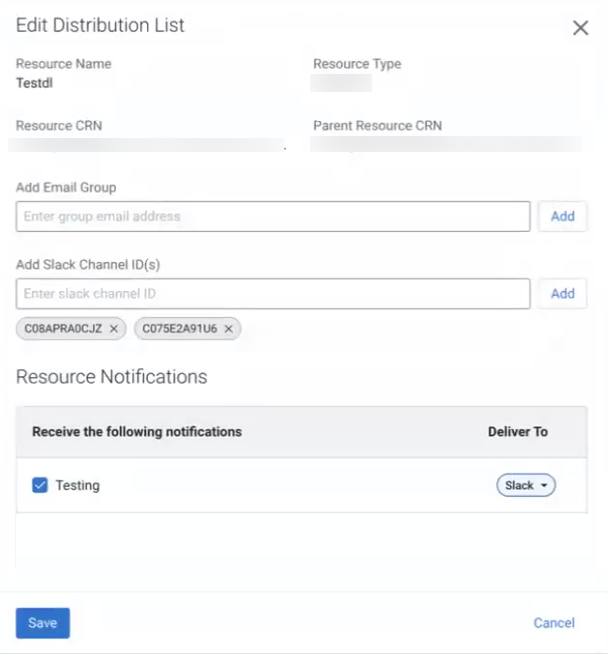
Task: Select the C08APRA0CJZ channel chip label
Action: click(x=64, y=329)
